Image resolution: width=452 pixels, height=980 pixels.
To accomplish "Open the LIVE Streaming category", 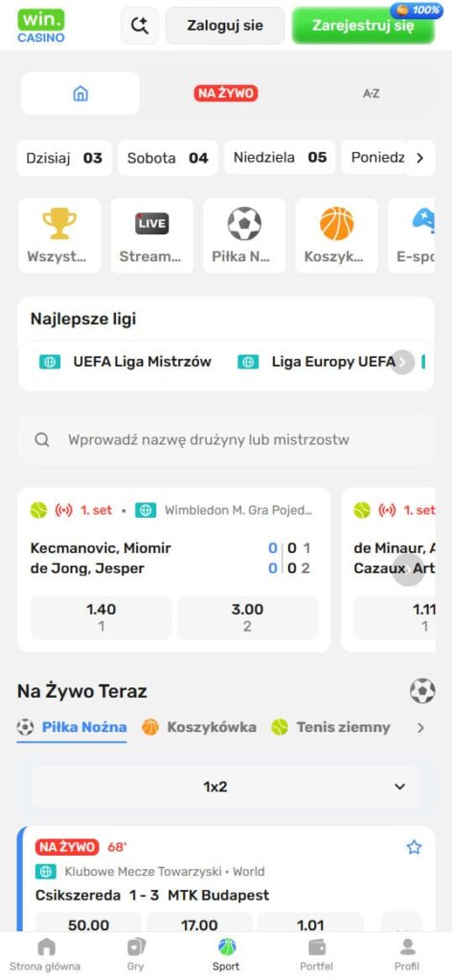I will [152, 235].
